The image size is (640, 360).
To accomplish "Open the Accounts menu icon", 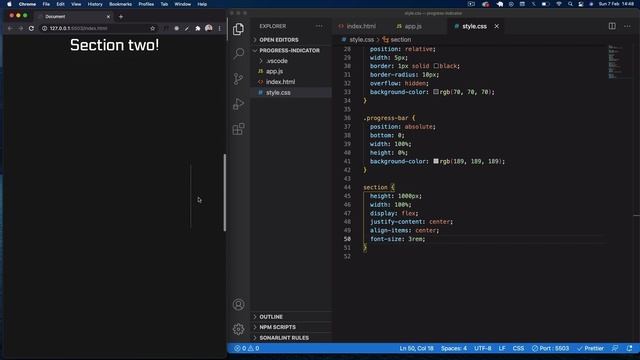I will pos(238,304).
